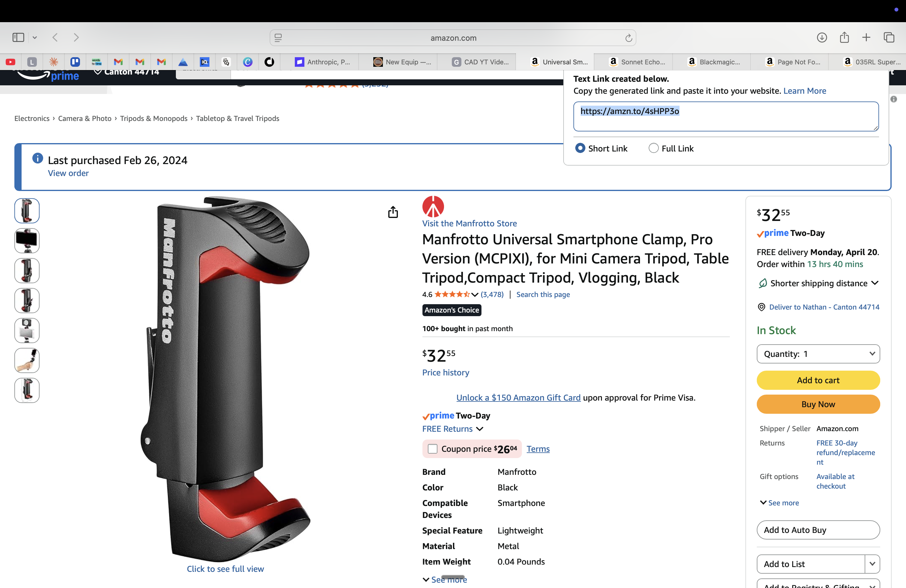The width and height of the screenshot is (906, 588).
Task: Click the Safari share icon in toolbar
Action: point(844,37)
